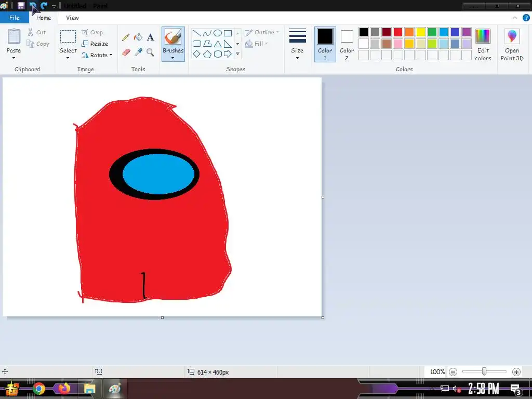This screenshot has height=399, width=532.
Task: Switch to the View tab
Action: point(72,18)
